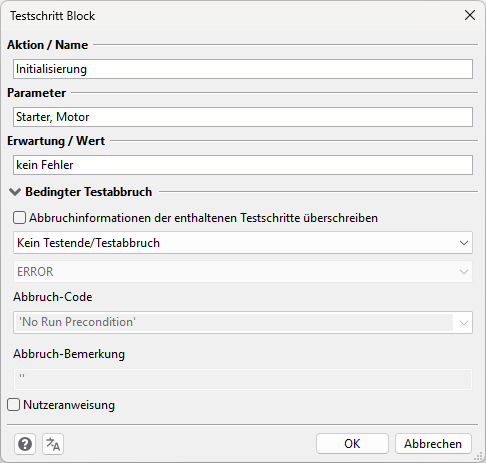The image size is (486, 463).
Task: Click the Abbrechen button
Action: [x=433, y=444]
